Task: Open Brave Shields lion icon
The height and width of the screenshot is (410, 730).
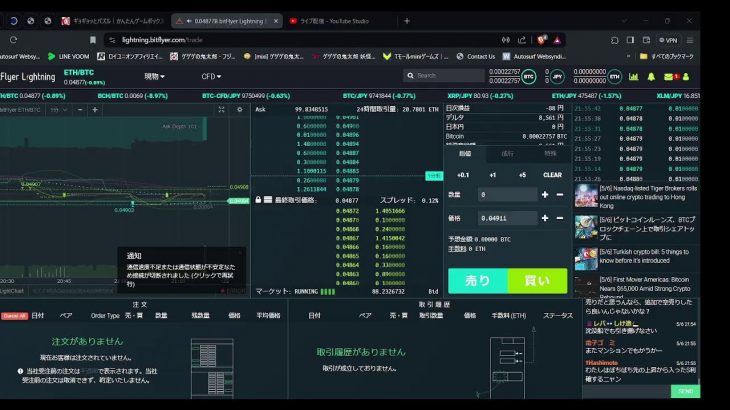Action: [x=541, y=40]
